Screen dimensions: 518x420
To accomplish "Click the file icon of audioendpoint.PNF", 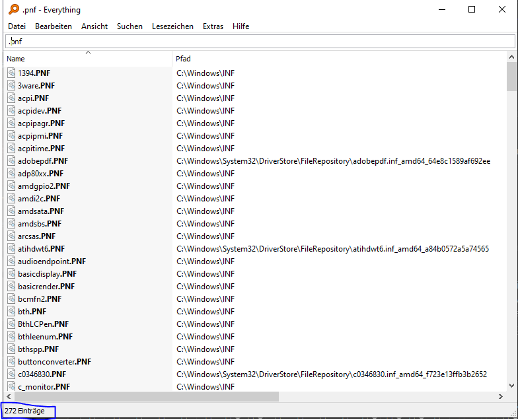I will point(12,261).
